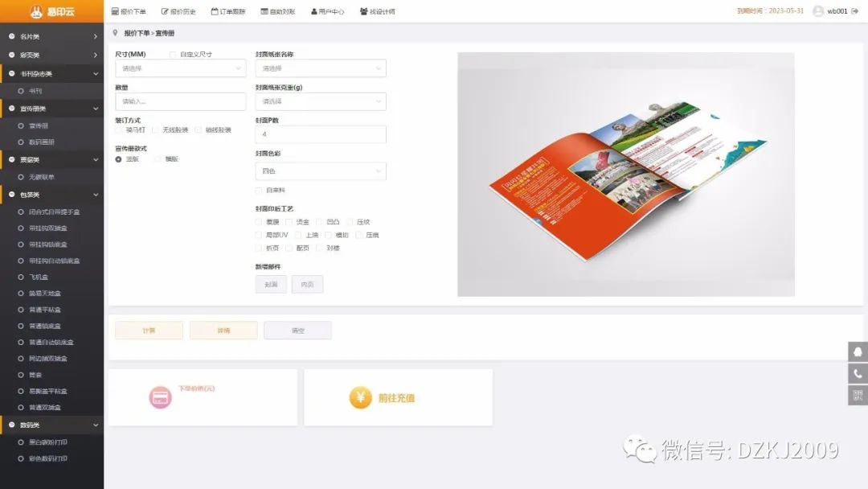Open the 报价历史 top menu

coord(178,11)
